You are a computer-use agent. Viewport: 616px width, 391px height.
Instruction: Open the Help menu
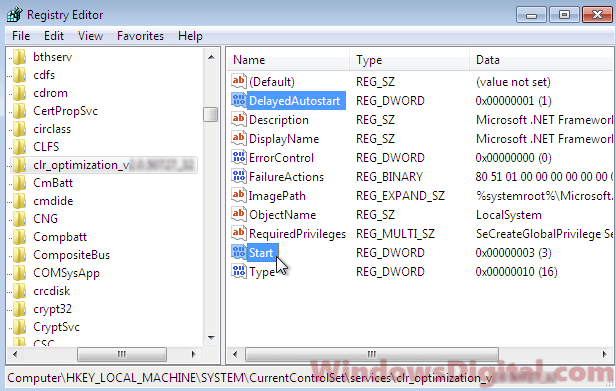click(190, 36)
